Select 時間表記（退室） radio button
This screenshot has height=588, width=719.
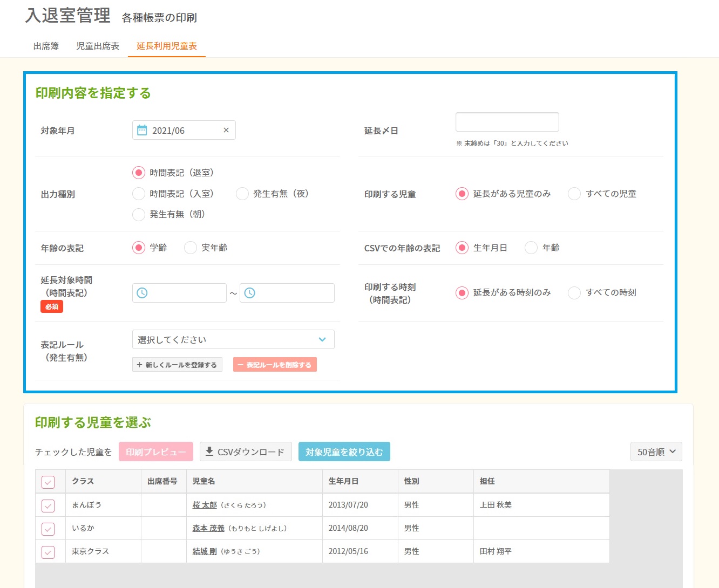pyautogui.click(x=139, y=173)
